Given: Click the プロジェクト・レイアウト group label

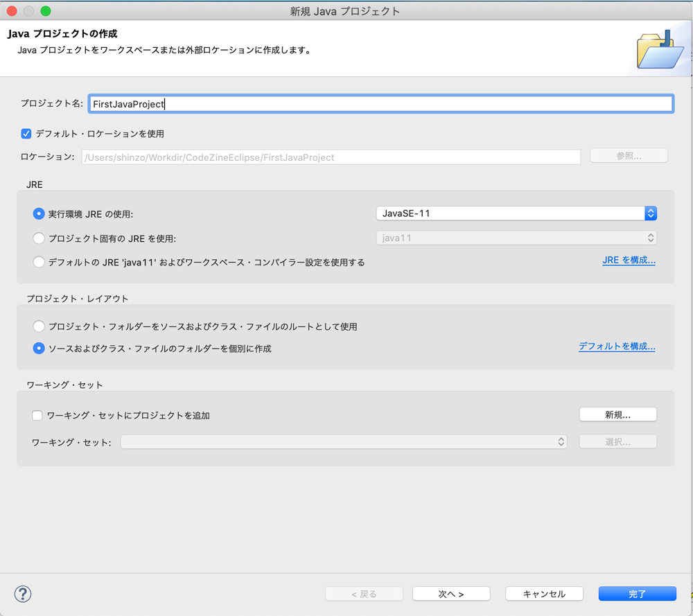Looking at the screenshot, I should point(78,299).
